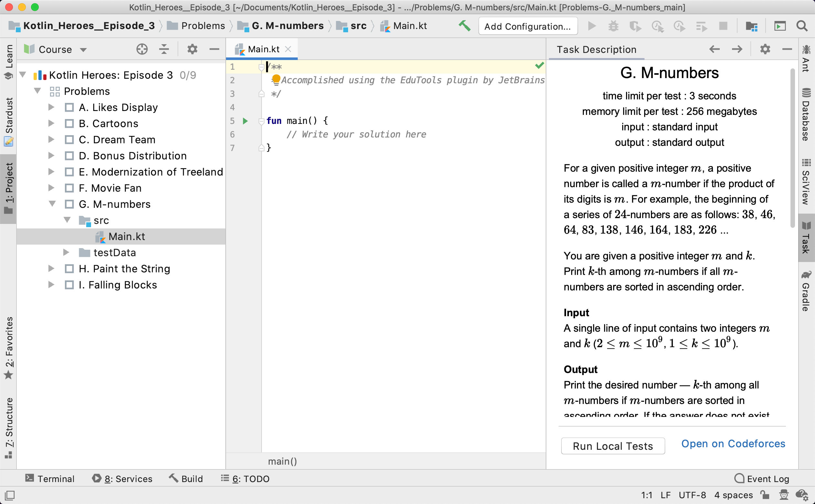This screenshot has width=815, height=504.
Task: Click the Task Description settings gear
Action: [766, 49]
